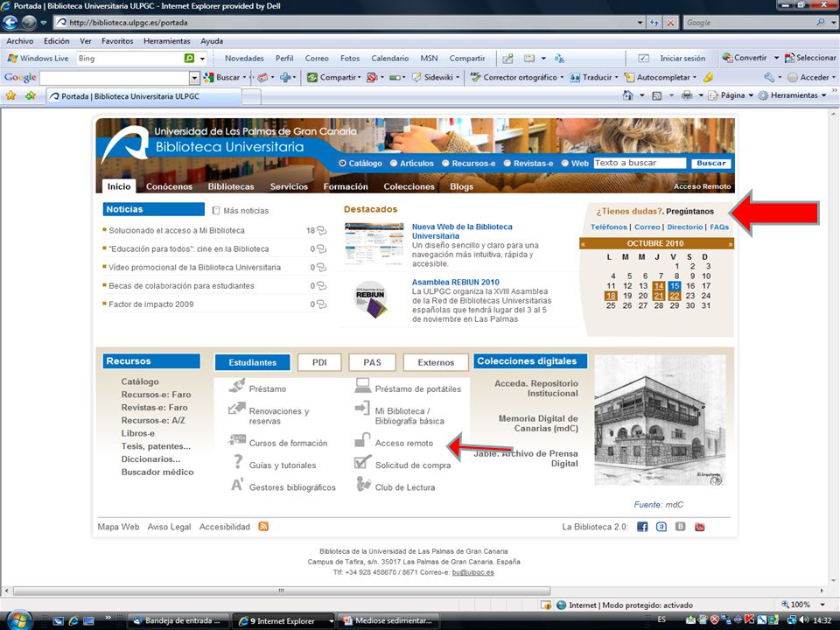
Task: Click the orange RSS icon in the footer
Action: coord(263,527)
